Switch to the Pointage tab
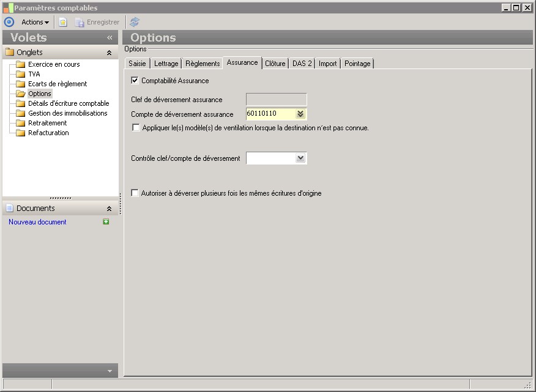 point(357,64)
